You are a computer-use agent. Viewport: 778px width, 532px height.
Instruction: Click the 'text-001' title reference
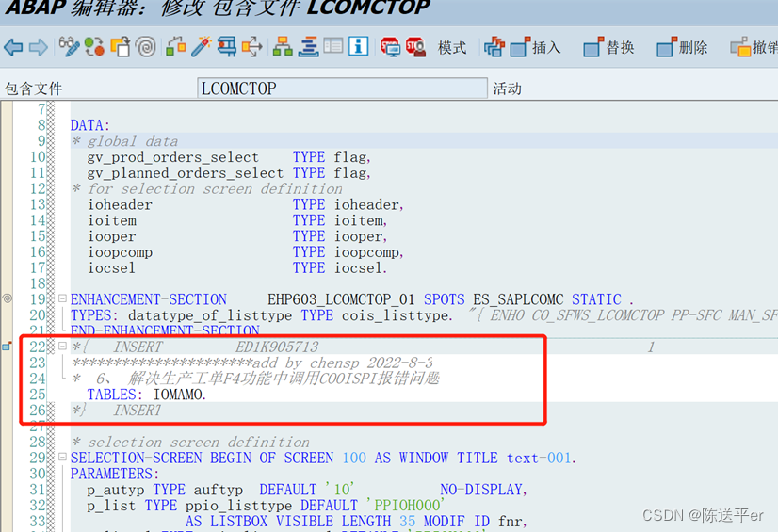539,459
